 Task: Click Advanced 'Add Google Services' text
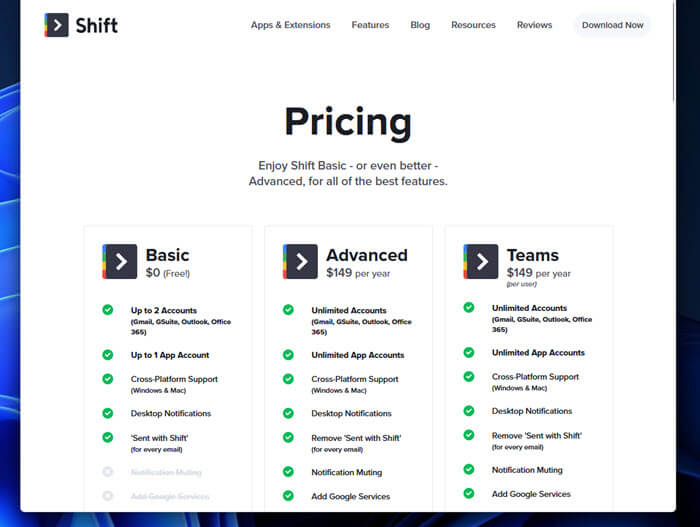point(350,497)
